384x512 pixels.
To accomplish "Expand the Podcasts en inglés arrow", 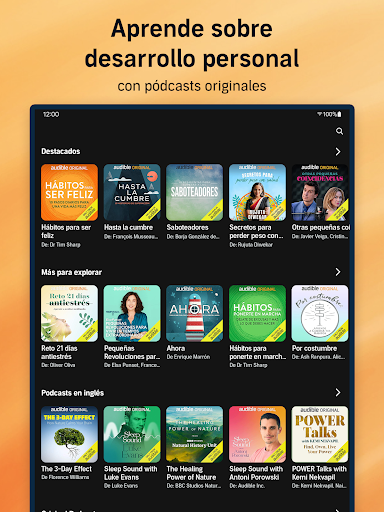I will click(x=338, y=392).
